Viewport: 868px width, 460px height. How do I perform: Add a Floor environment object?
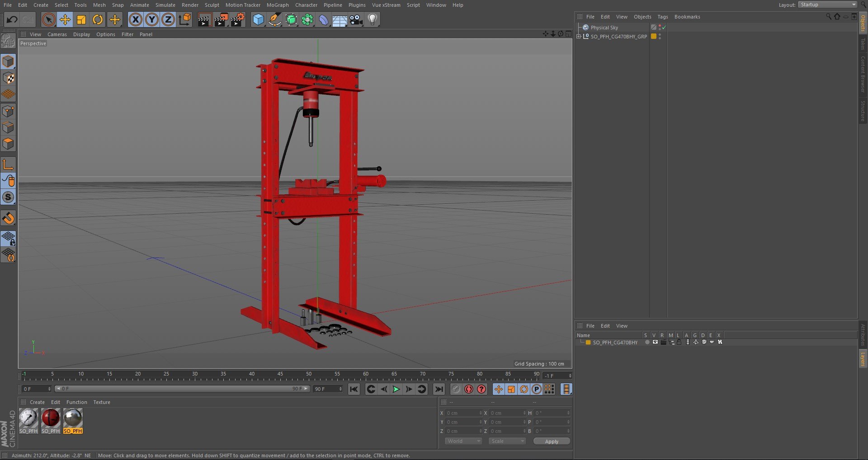click(340, 19)
